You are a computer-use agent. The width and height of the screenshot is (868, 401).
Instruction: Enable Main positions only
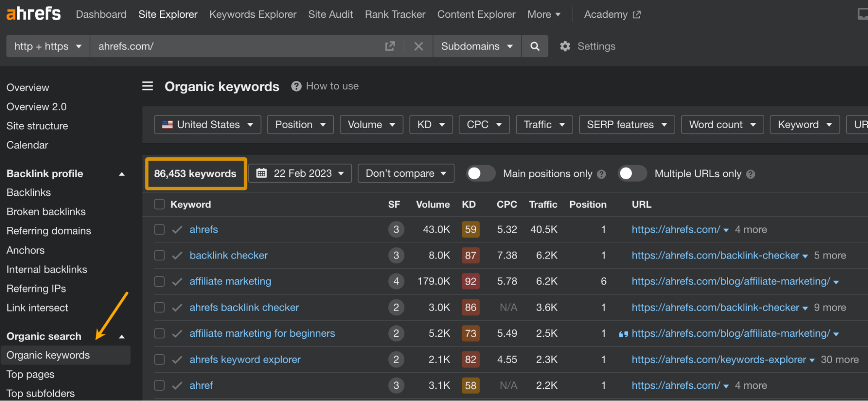pyautogui.click(x=480, y=173)
